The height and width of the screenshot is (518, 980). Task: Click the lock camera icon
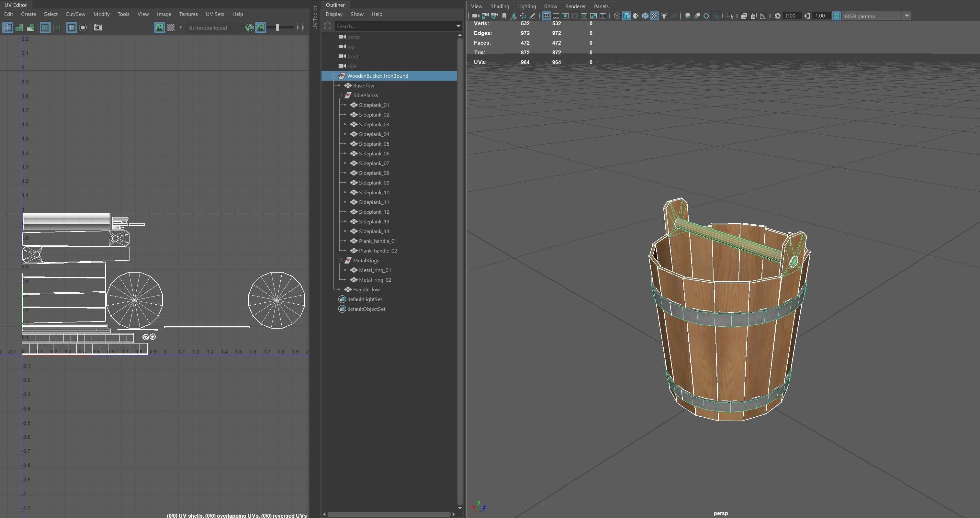pos(485,16)
